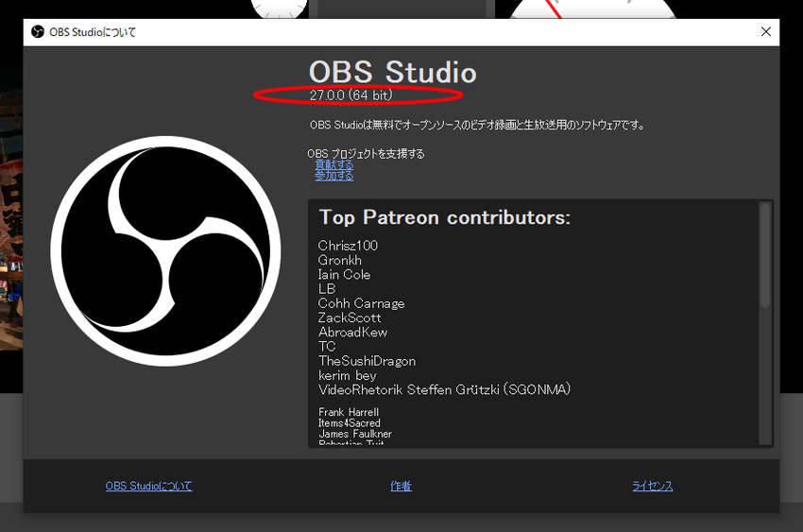Viewport: 803px width, 532px height.
Task: Select contributor name Chrisz100
Action: (x=348, y=246)
